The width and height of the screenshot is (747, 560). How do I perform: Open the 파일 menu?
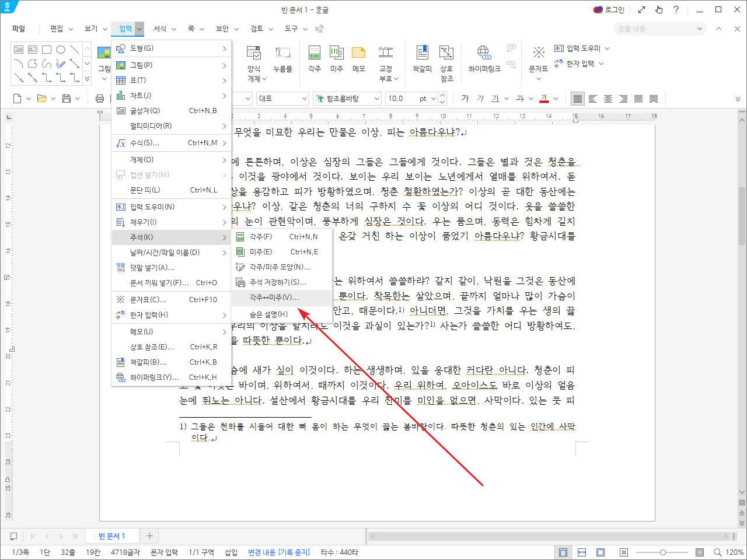[19, 29]
